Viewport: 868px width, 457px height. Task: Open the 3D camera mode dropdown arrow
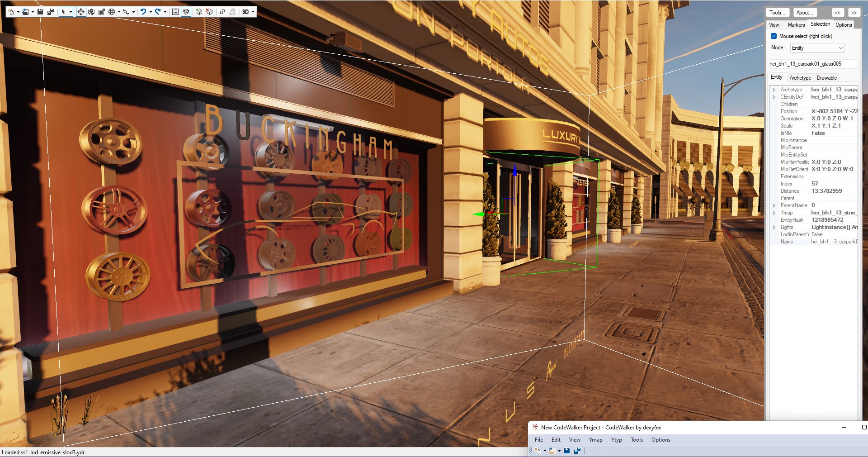click(x=253, y=12)
